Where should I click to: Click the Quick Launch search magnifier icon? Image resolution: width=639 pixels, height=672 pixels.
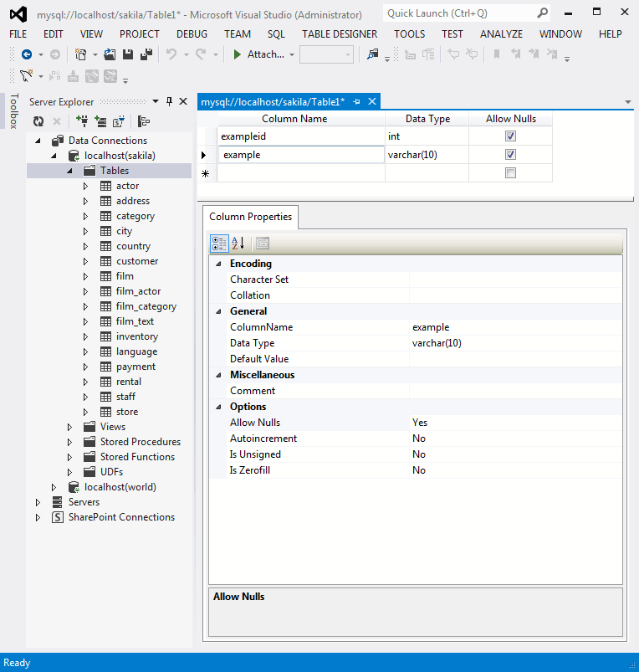(542, 13)
